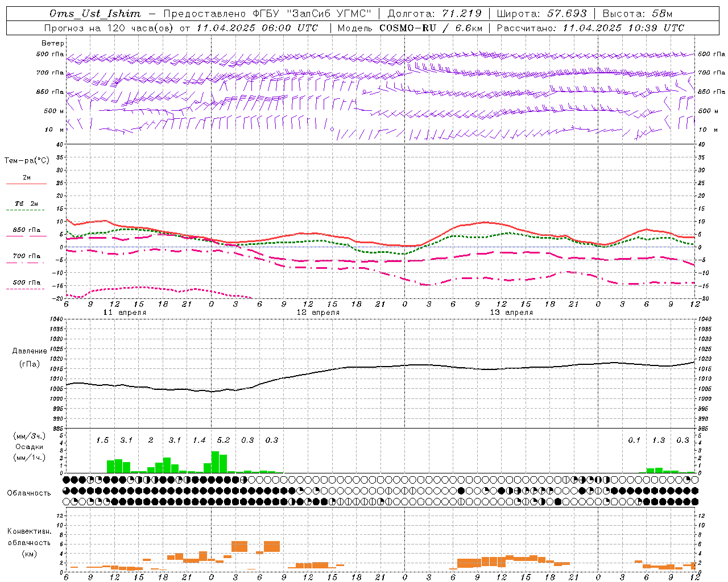Click the 11 апреля date label
This screenshot has height=582, width=728.
point(125,313)
